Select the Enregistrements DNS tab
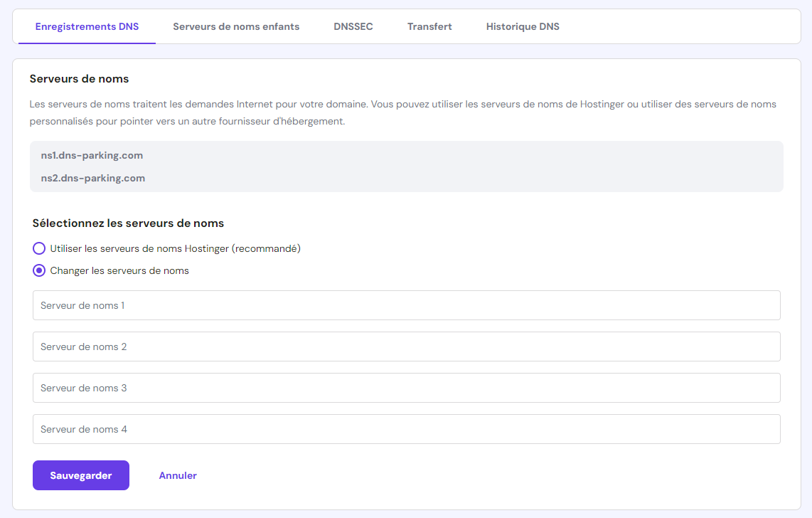Image resolution: width=812 pixels, height=518 pixels. tap(87, 26)
